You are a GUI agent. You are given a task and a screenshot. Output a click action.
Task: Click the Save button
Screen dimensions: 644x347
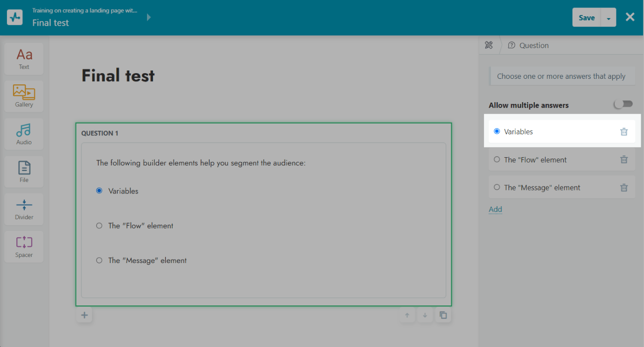coord(587,18)
